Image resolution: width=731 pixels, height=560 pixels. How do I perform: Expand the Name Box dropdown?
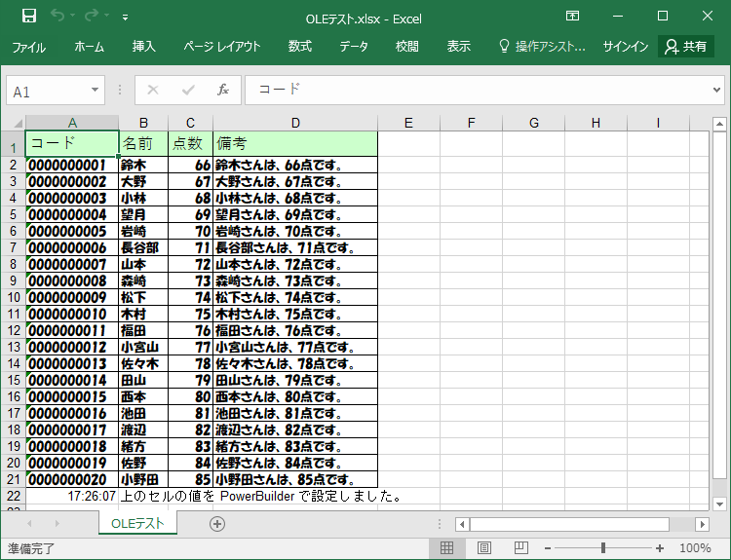click(x=96, y=90)
